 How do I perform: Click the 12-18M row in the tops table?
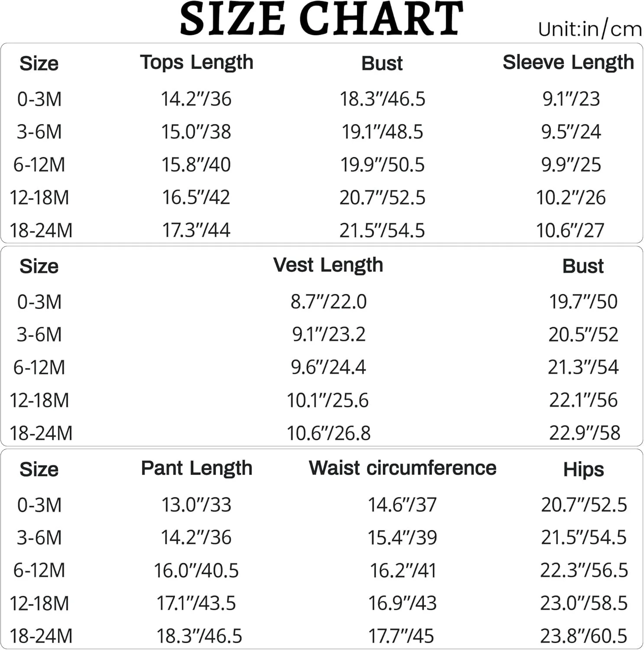pyautogui.click(x=39, y=198)
